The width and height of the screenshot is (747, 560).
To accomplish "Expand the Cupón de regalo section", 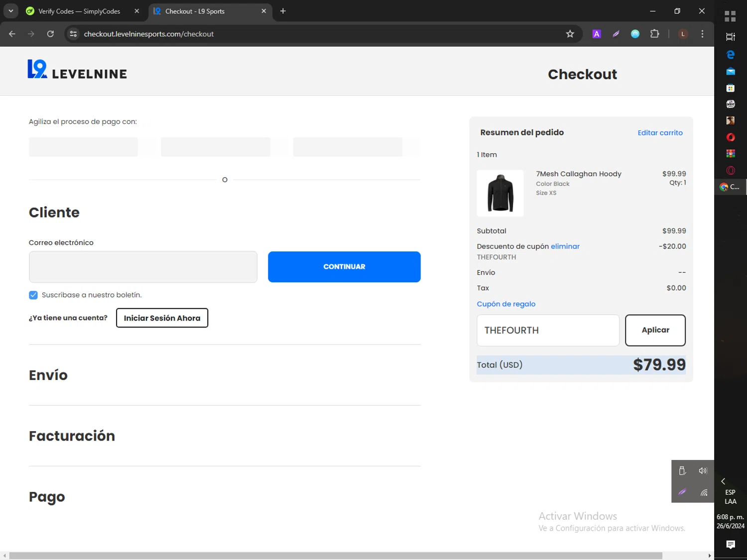I will 506,304.
